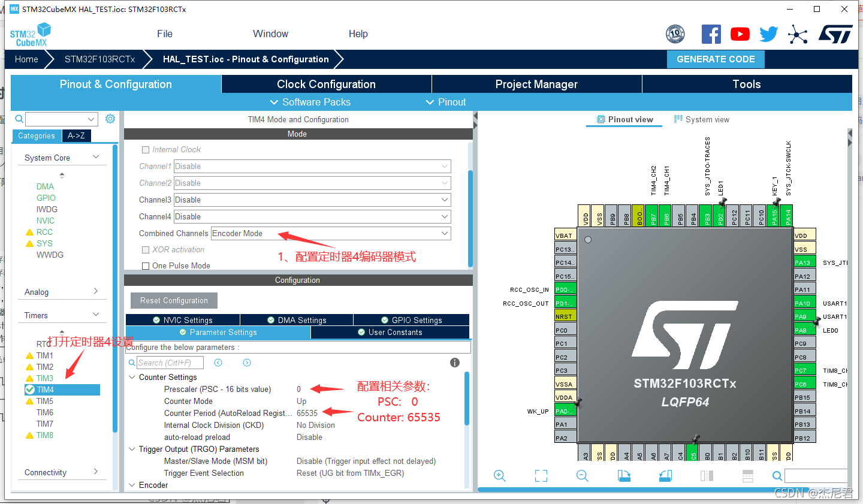Click the Reset Configuration button
Screen dimensions: 863x504
coord(174,301)
